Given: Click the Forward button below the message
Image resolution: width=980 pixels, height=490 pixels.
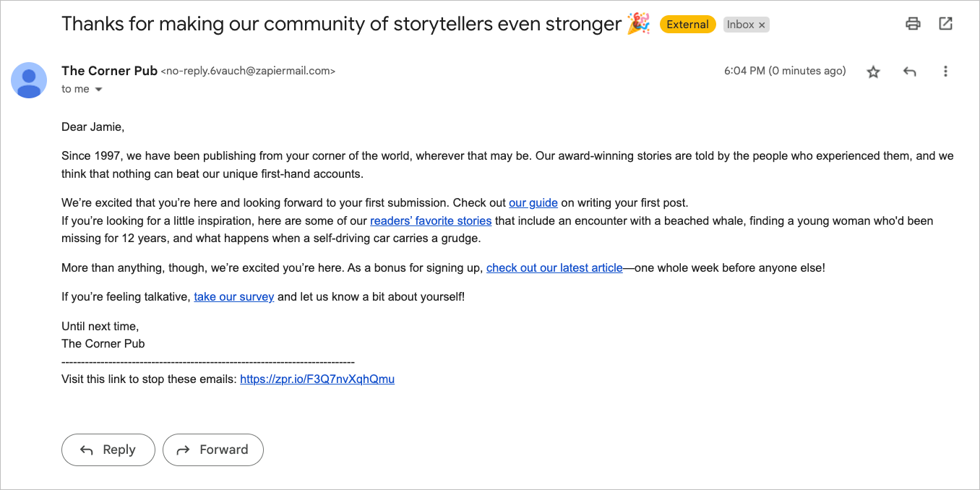Looking at the screenshot, I should pos(213,450).
